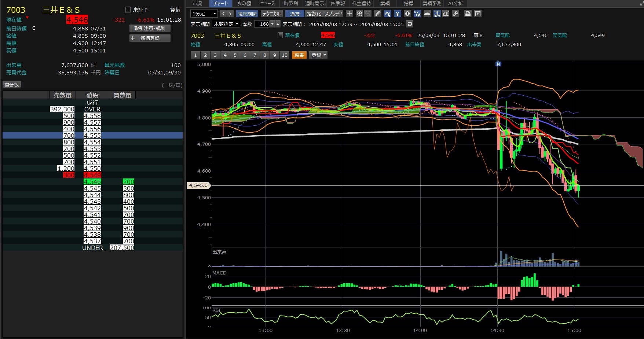644x339 pixels.
Task: Click the N news marker on chart
Action: [498, 64]
